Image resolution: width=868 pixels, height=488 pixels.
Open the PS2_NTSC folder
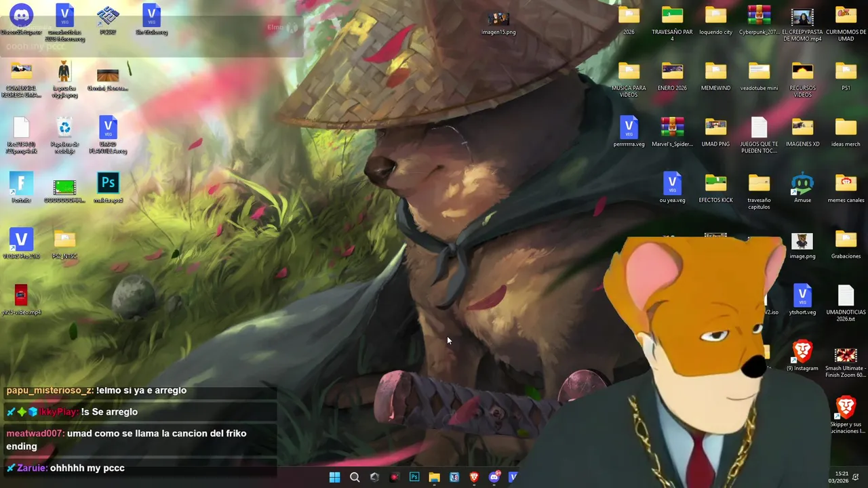tap(64, 245)
